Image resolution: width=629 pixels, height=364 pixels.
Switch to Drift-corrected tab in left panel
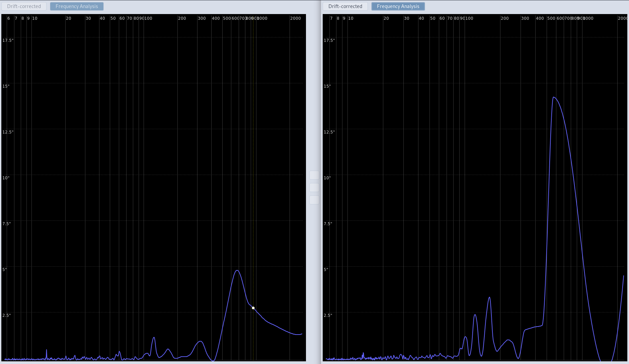pyautogui.click(x=24, y=6)
